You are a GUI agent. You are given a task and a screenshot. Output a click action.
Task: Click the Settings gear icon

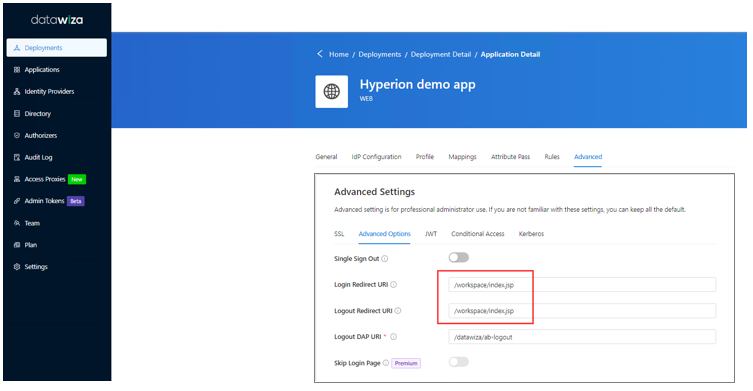[17, 267]
